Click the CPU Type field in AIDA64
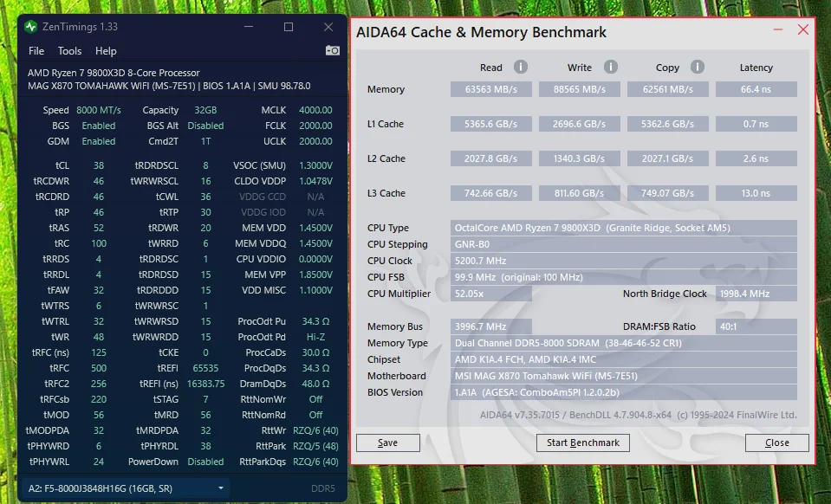 (x=624, y=228)
